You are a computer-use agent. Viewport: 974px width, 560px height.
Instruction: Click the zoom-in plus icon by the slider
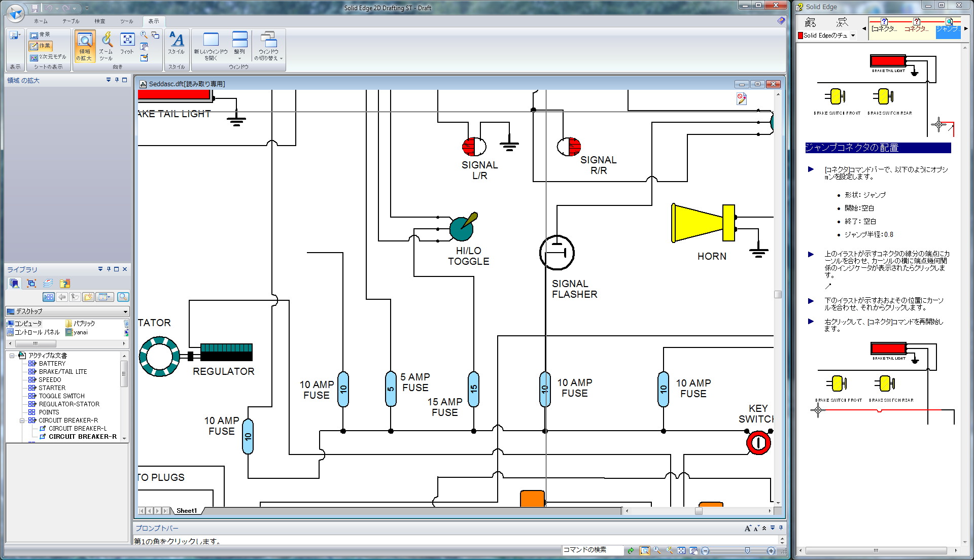tap(771, 550)
